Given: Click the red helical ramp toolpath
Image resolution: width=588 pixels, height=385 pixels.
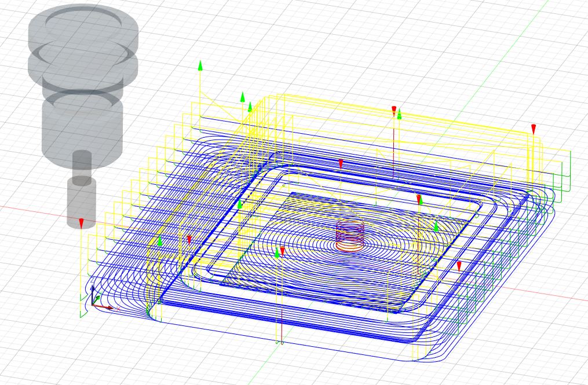Looking at the screenshot, I should (x=350, y=236).
